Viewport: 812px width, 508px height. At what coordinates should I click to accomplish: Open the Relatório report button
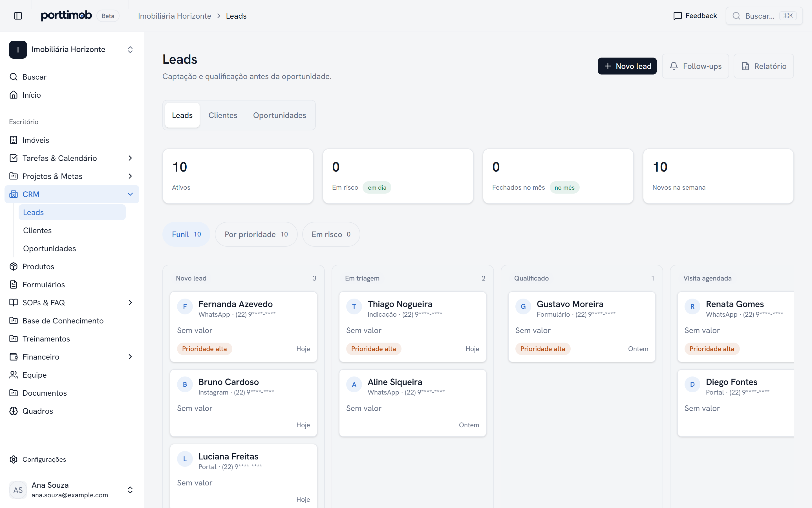point(763,66)
